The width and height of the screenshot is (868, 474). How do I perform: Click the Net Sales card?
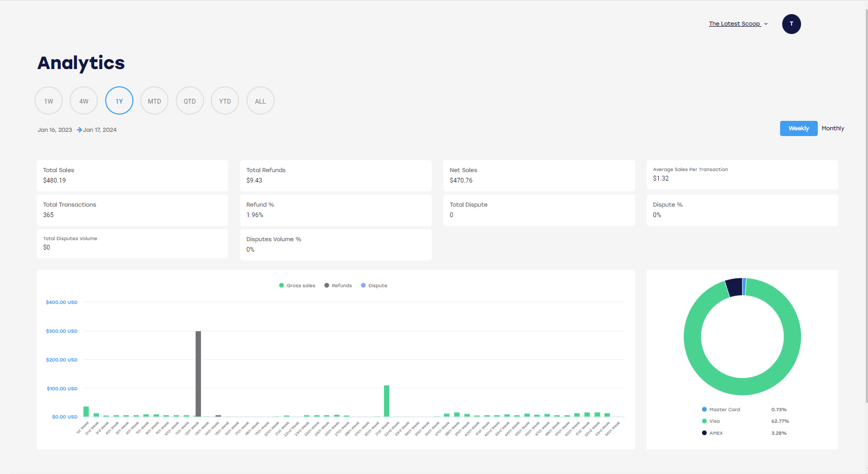(539, 176)
